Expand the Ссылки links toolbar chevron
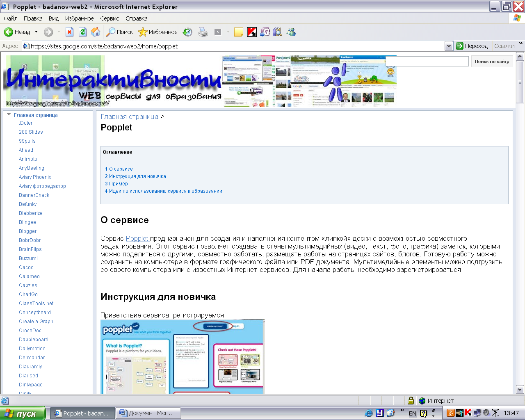Viewport: 525px width, 420px height. pos(521,43)
